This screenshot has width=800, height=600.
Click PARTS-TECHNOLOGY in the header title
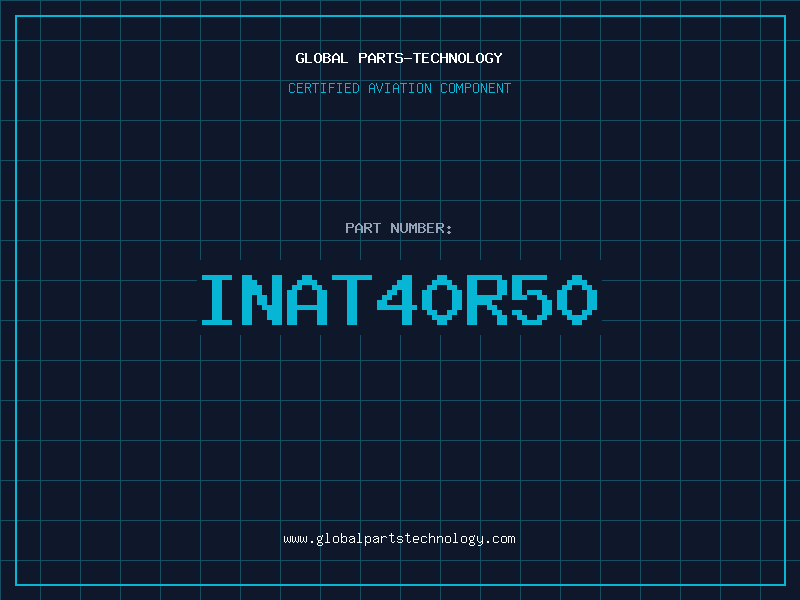[430, 58]
